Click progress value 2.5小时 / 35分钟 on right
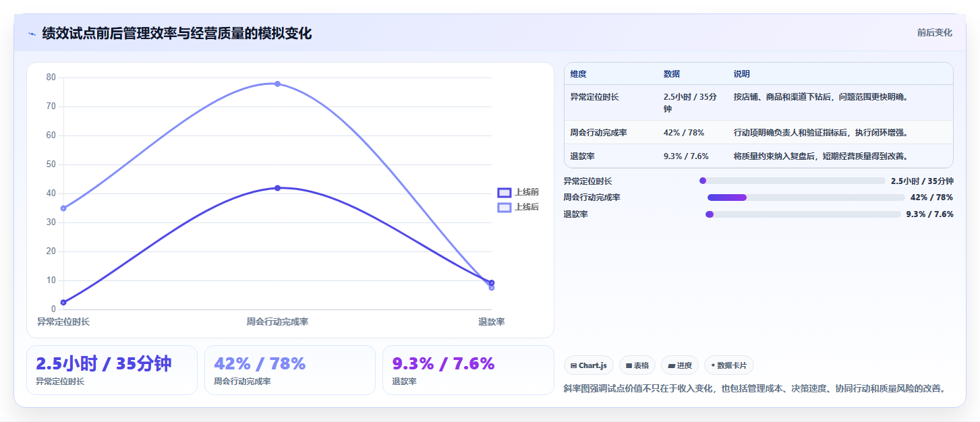The height and width of the screenshot is (422, 980). (922, 181)
